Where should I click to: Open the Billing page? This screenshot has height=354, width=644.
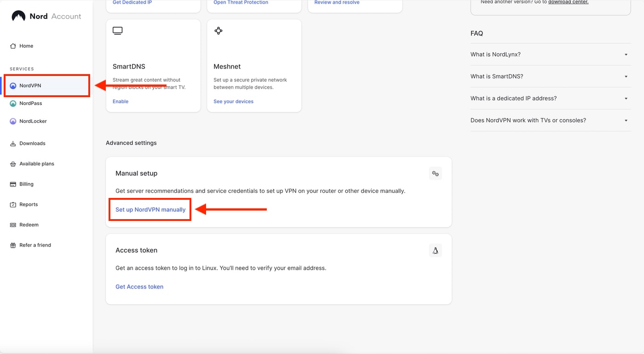pos(26,184)
